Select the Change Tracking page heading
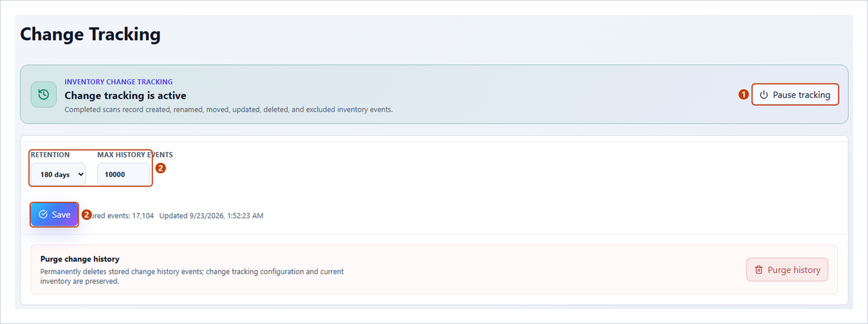Image resolution: width=868 pixels, height=324 pixels. pyautogui.click(x=91, y=34)
